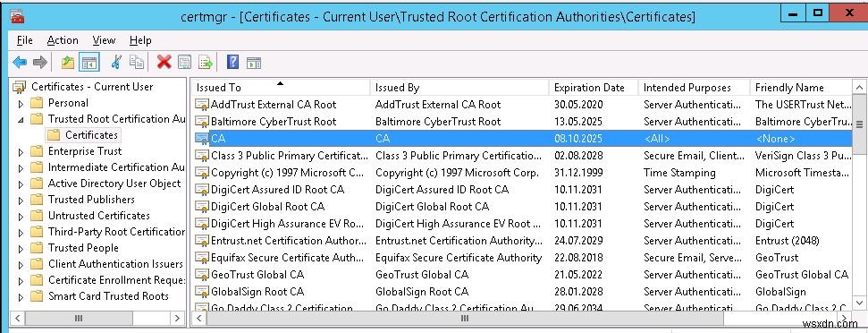Image resolution: width=868 pixels, height=333 pixels.
Task: Click the Up one level folder icon
Action: (68, 62)
